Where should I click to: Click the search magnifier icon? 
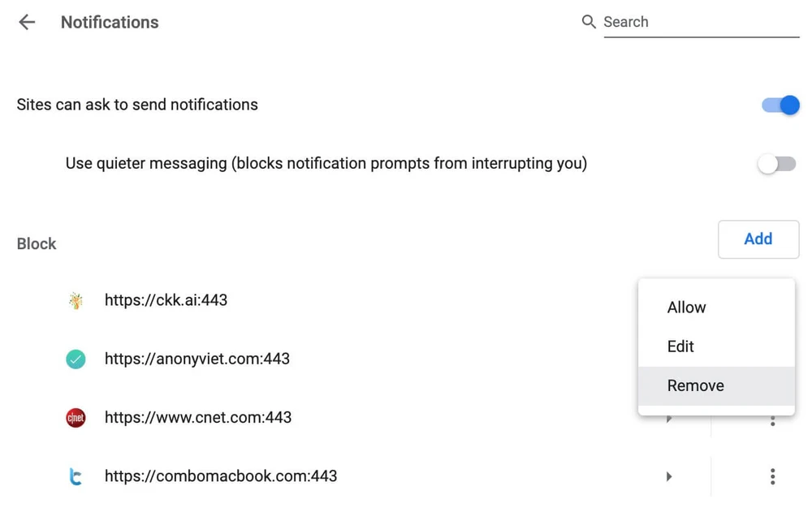click(589, 22)
